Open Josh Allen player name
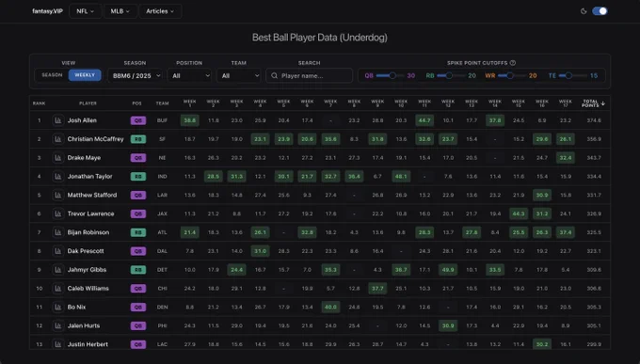The image size is (640, 364). click(x=82, y=120)
